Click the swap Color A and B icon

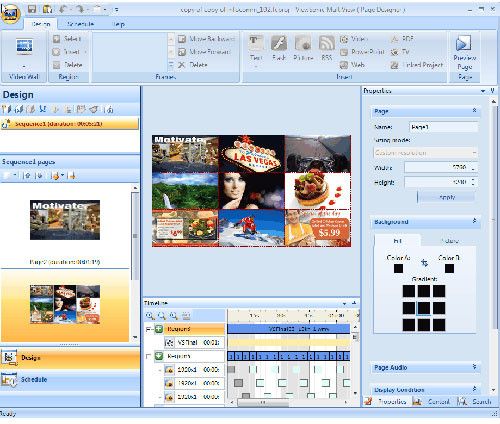point(424,263)
